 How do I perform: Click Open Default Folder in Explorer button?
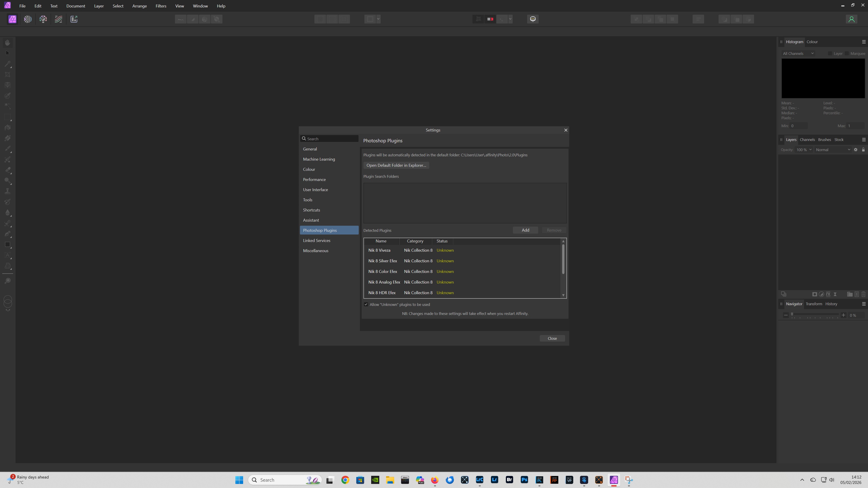pyautogui.click(x=396, y=165)
